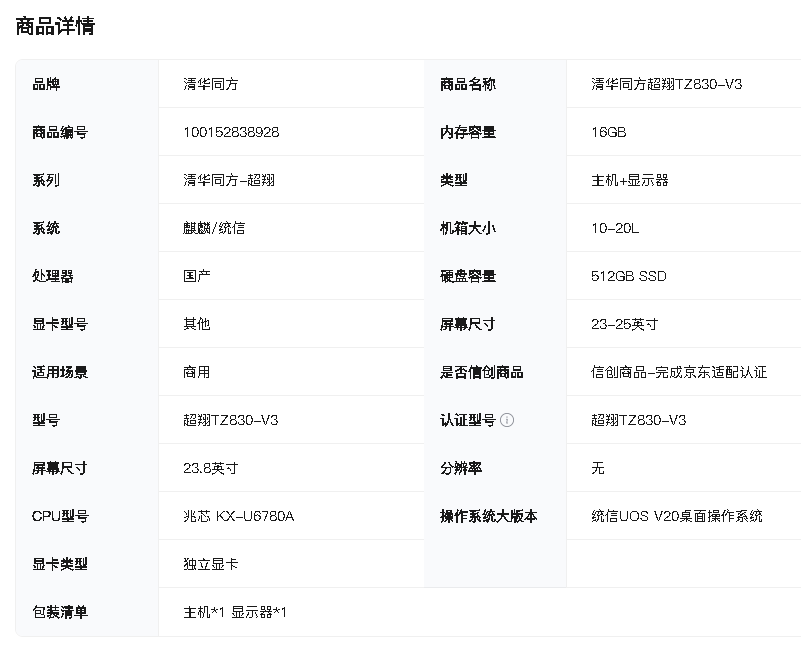Click the product name 清华同方超翔TZ830-V3

tap(666, 84)
